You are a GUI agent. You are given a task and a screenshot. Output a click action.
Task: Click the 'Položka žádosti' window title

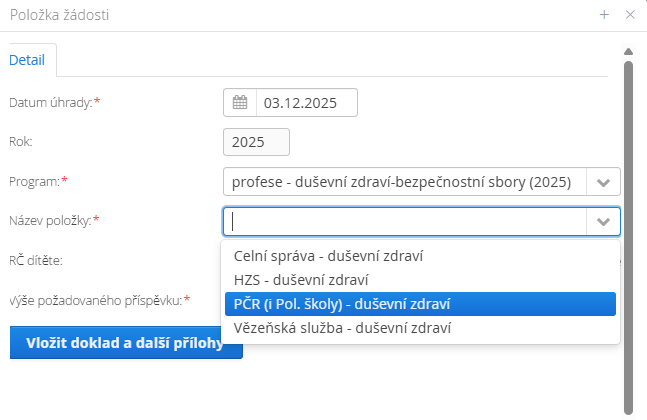(60, 14)
